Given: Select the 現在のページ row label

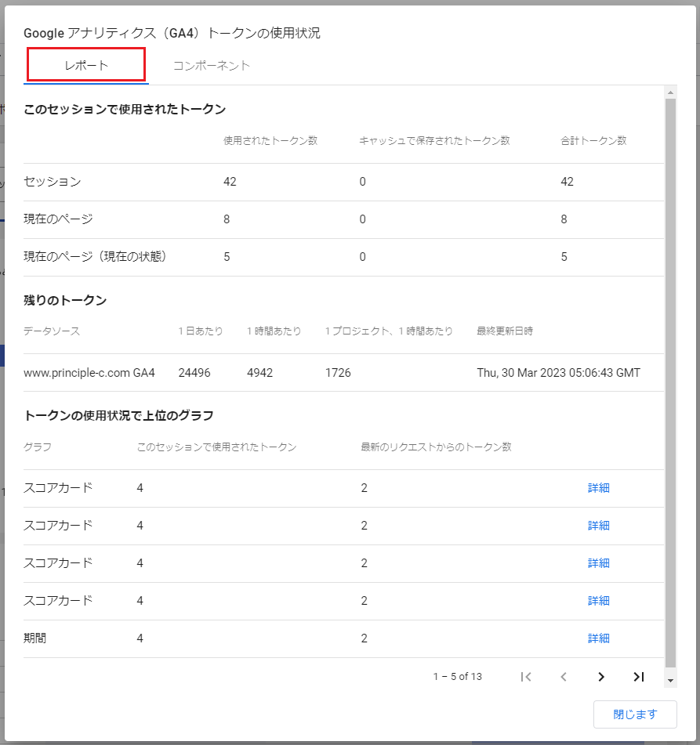Looking at the screenshot, I should (58, 219).
